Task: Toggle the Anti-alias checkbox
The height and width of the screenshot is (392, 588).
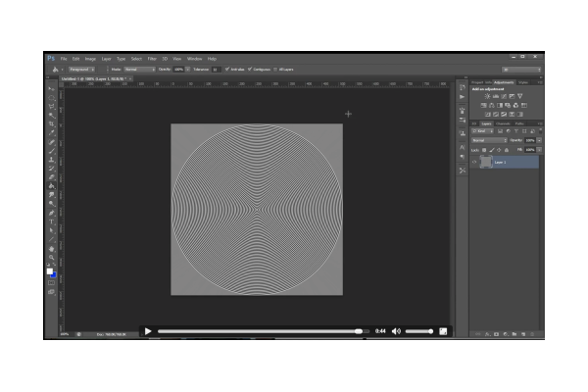Action: (x=227, y=69)
